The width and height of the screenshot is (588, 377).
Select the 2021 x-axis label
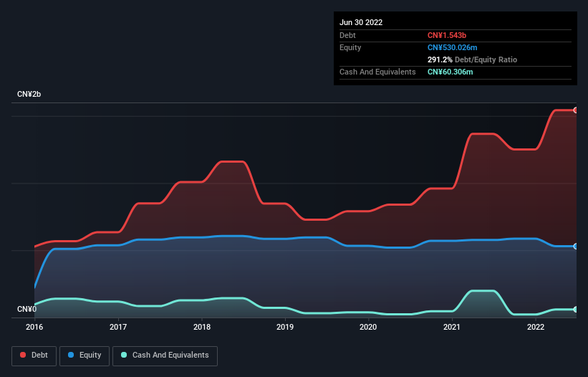(x=452, y=327)
